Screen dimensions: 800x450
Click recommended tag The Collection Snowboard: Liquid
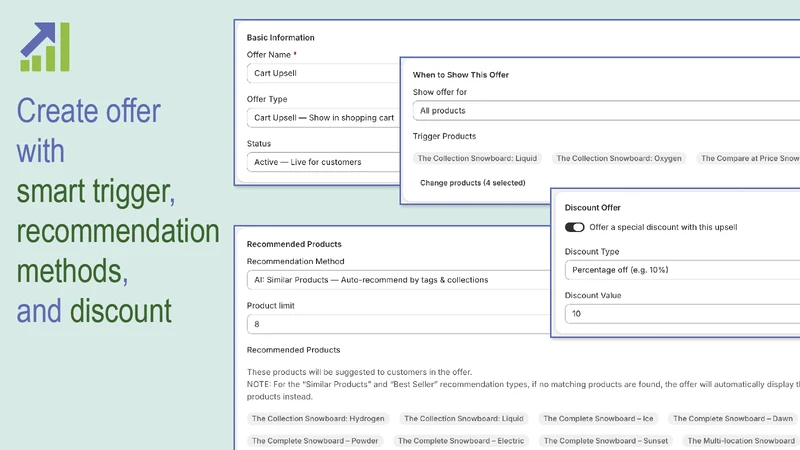(x=464, y=419)
